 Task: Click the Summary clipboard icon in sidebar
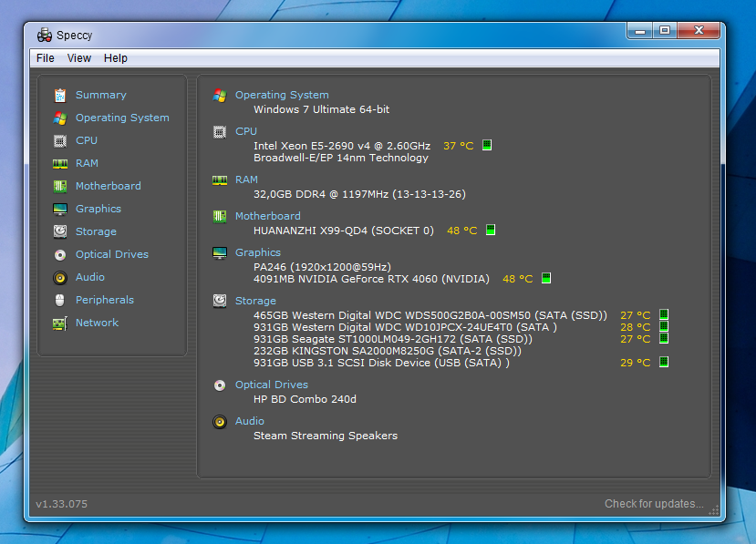tap(60, 96)
